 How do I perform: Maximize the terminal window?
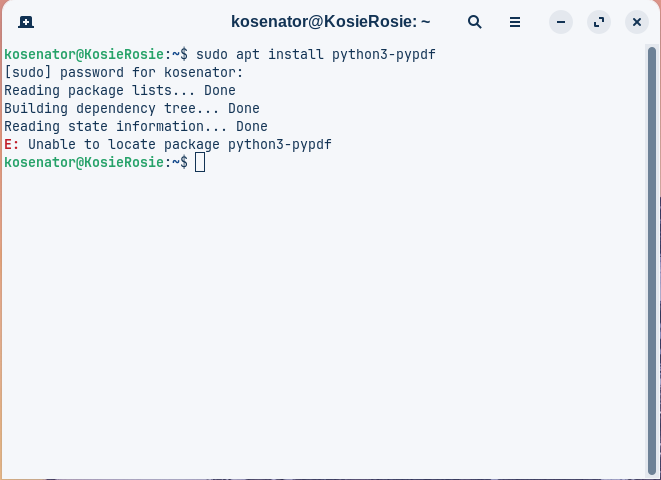(599, 22)
